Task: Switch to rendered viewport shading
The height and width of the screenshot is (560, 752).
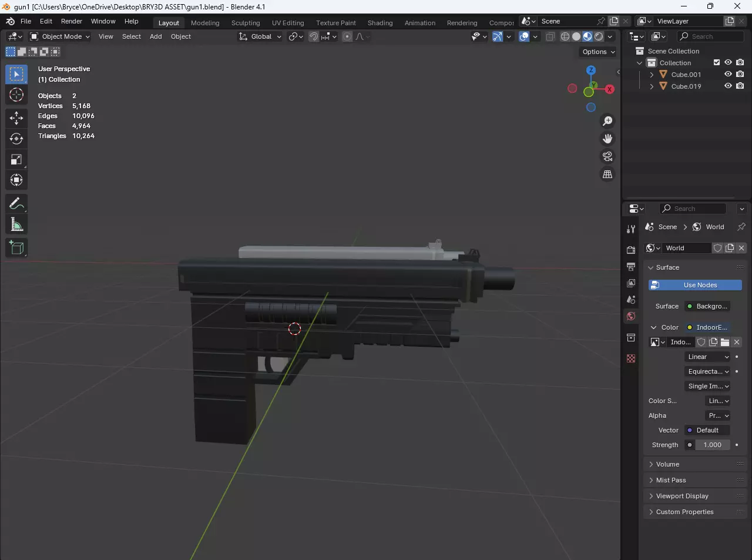Action: pos(599,36)
